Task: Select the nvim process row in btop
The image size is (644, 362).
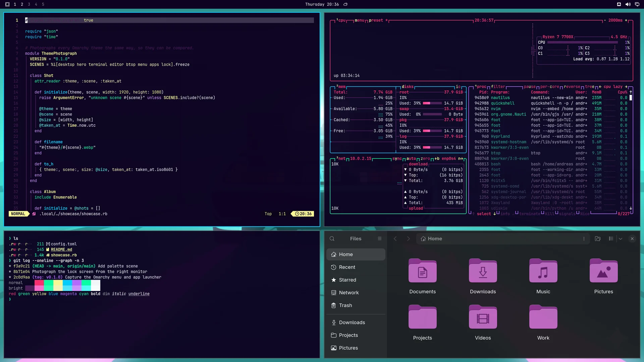Action: [x=550, y=109]
